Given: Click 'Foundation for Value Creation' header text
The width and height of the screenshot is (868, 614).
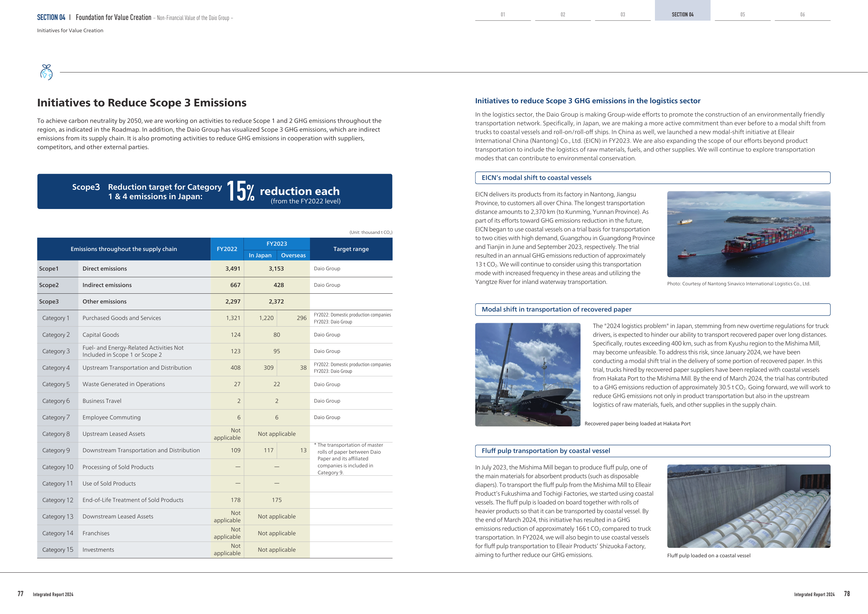Looking at the screenshot, I should point(113,18).
